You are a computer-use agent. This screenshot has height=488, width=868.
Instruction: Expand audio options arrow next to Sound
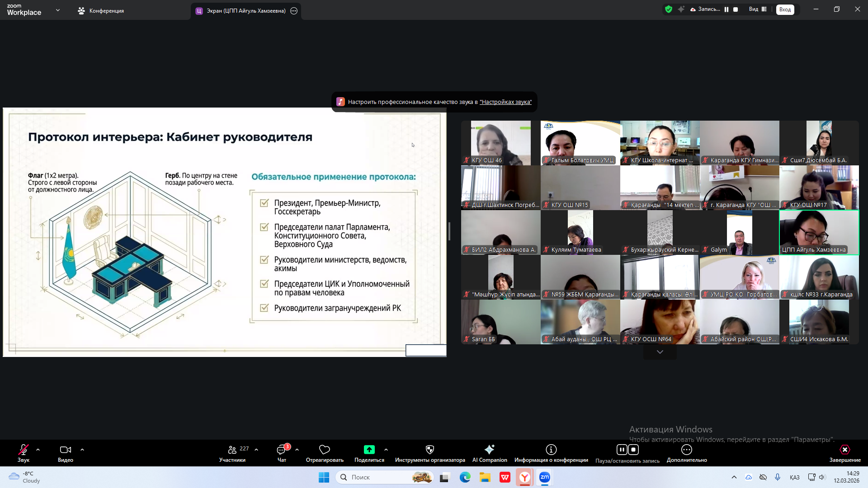pos(38,450)
